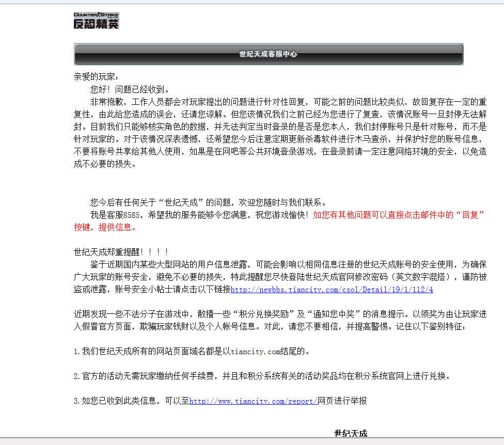
Task: Click list item 2 about 手续费
Action: click(x=262, y=376)
